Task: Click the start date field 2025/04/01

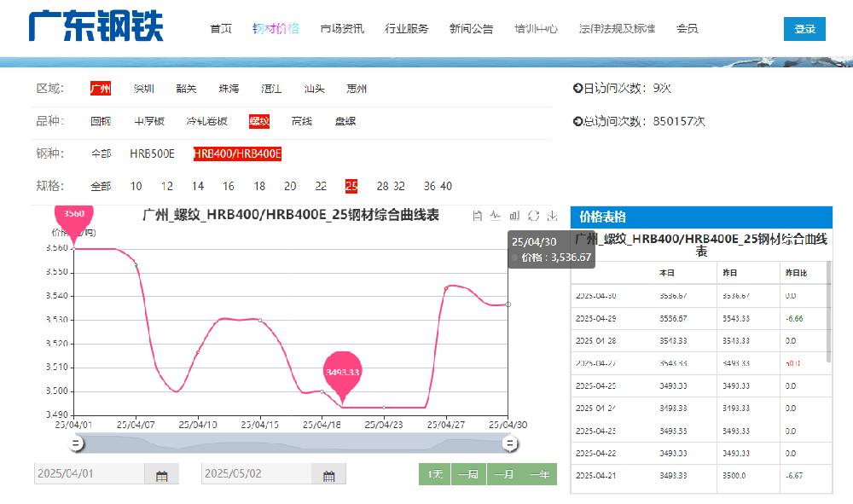Action: click(x=89, y=474)
